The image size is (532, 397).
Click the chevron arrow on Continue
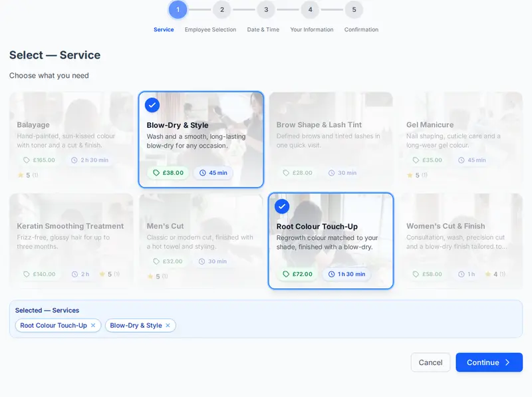click(x=507, y=362)
